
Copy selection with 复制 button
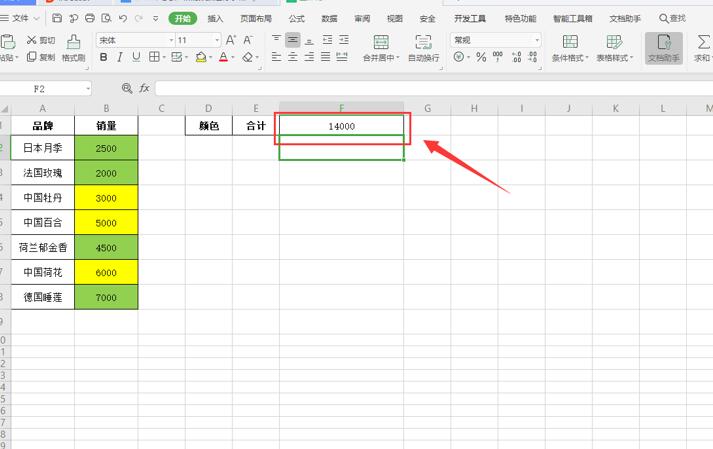40,57
